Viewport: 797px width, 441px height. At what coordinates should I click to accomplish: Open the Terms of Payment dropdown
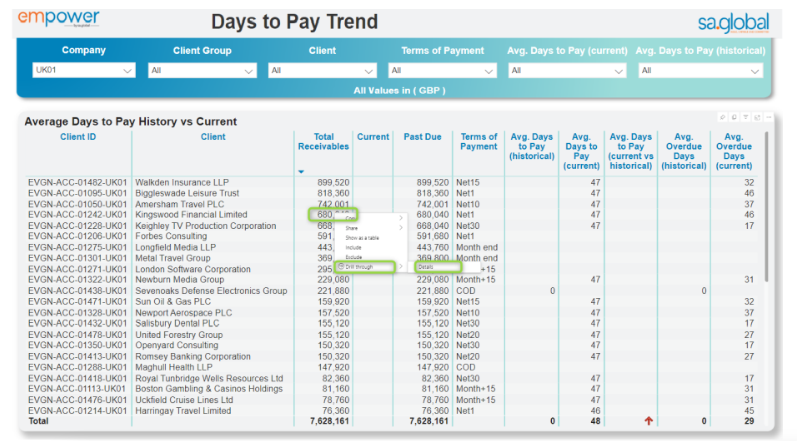(442, 71)
